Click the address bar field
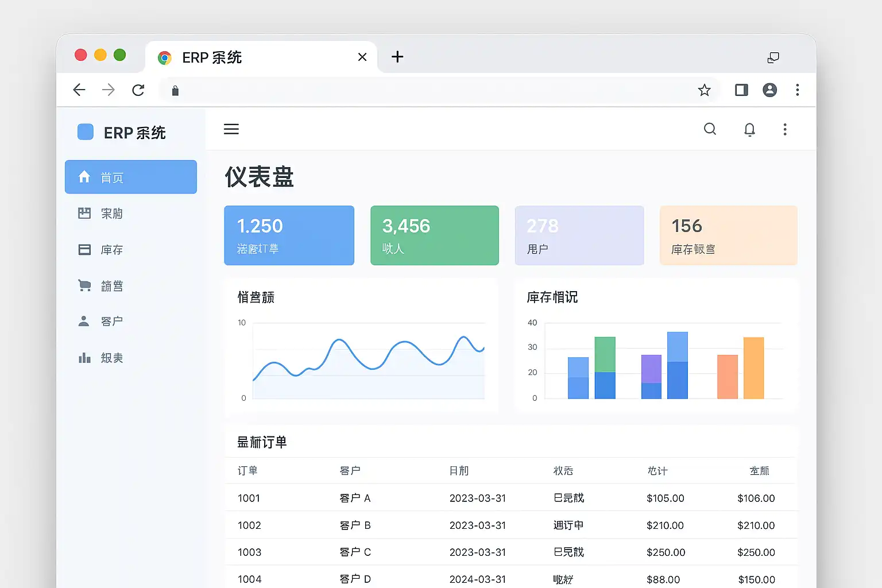Screen dimensions: 882x588 coord(431,90)
